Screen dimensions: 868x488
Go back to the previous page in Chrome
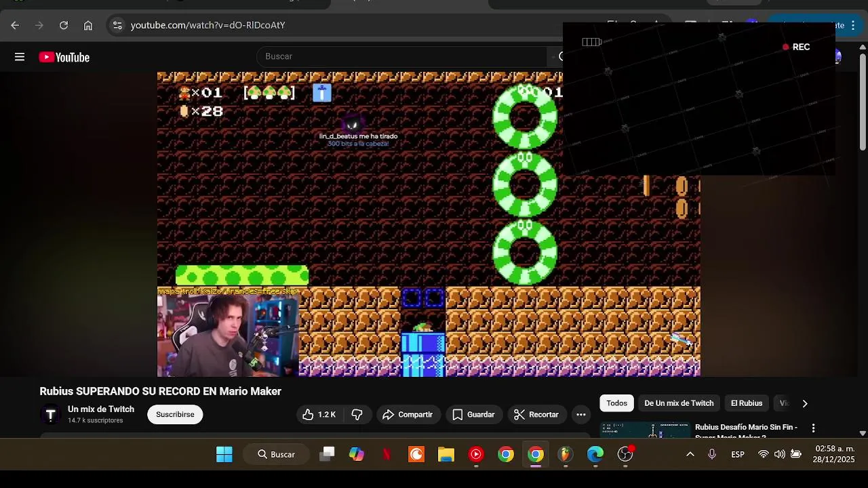tap(15, 25)
